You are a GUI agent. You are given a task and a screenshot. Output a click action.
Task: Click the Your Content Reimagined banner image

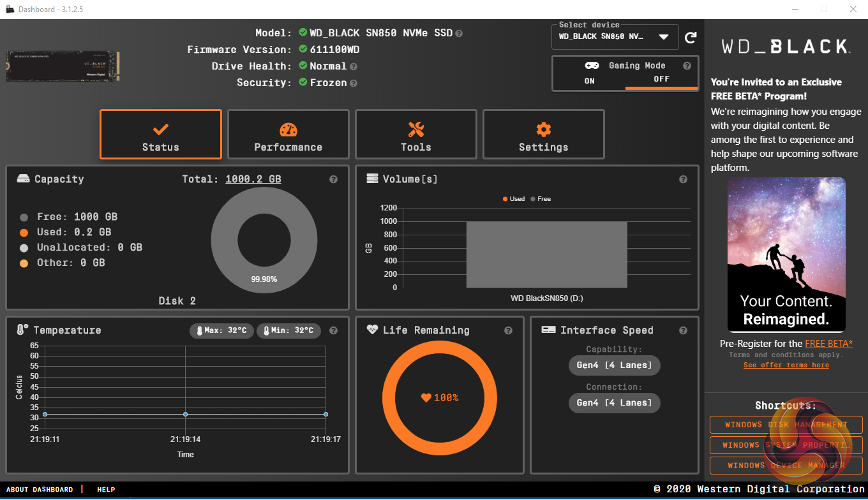[786, 255]
